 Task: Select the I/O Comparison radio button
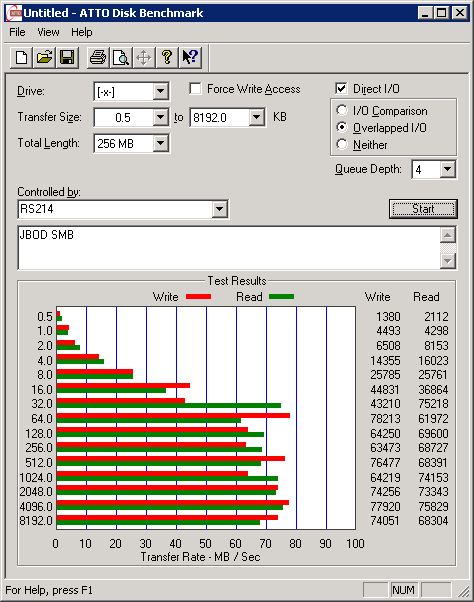tap(341, 111)
